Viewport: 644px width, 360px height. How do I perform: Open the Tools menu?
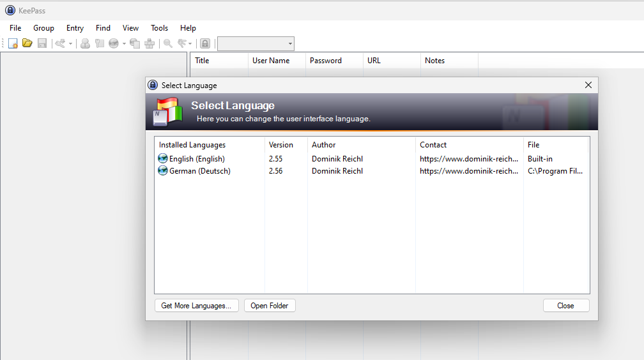point(159,28)
